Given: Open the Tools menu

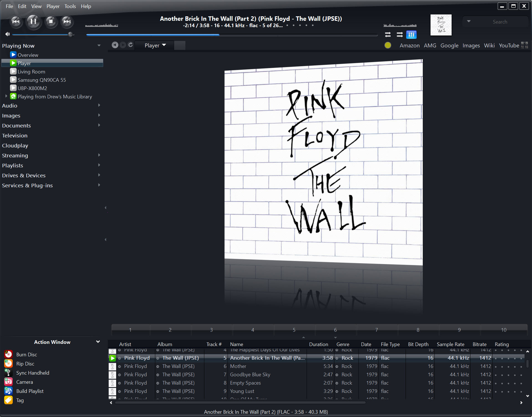Looking at the screenshot, I should point(70,6).
